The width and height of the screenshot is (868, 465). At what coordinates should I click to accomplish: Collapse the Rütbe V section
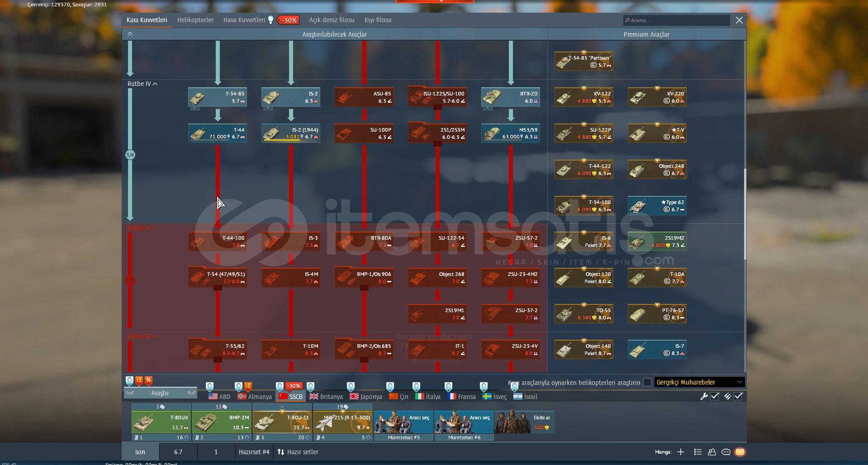pyautogui.click(x=142, y=228)
